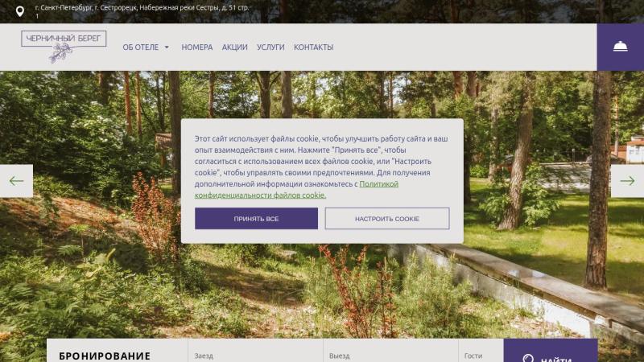This screenshot has height=362, width=644.
Task: Go to the Акции page
Action: pyautogui.click(x=235, y=47)
